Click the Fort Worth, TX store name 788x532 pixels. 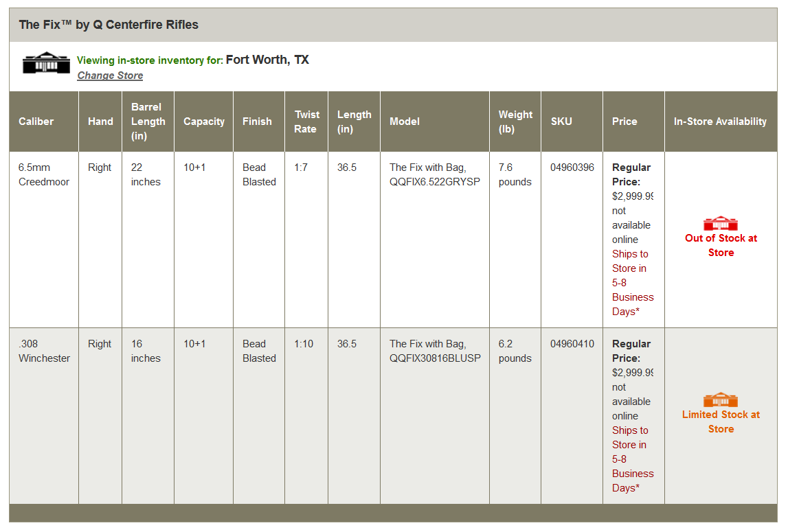pyautogui.click(x=267, y=60)
